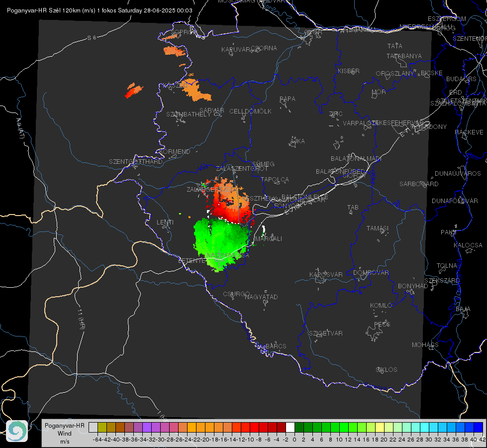
Task: Click the A 9 (AT) road label
Action: 19,128
